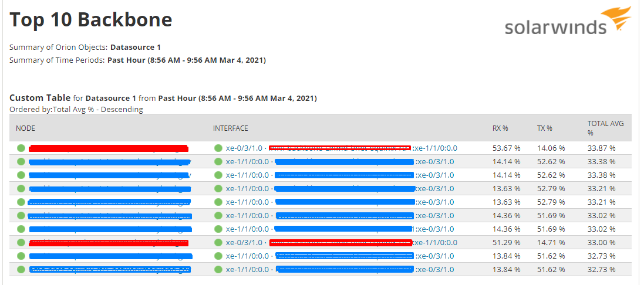Sort table by TX % column

coord(545,128)
